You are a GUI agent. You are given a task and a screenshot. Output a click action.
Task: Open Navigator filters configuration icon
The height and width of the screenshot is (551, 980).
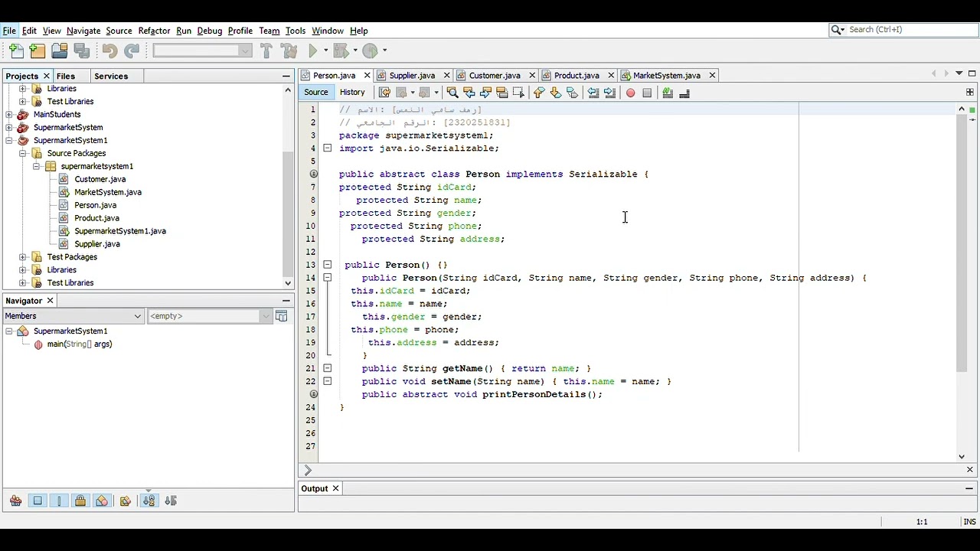pyautogui.click(x=281, y=316)
